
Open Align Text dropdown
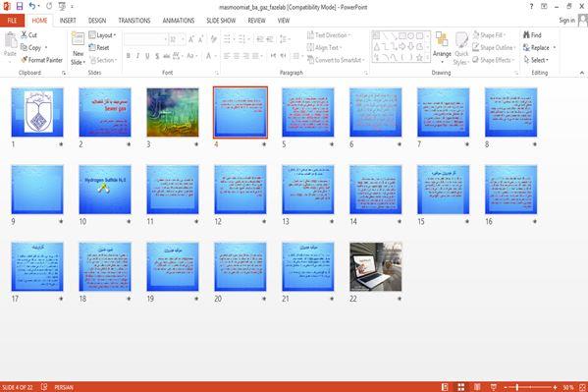(x=324, y=48)
